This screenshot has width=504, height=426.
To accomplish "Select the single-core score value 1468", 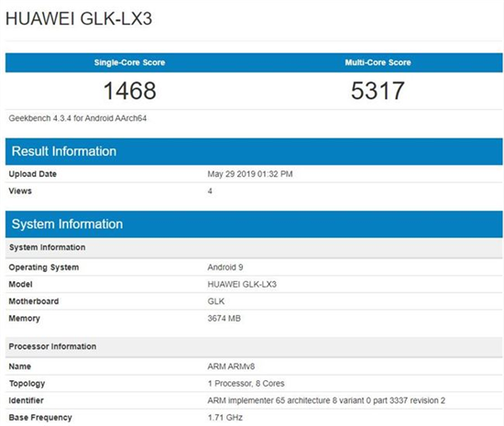I will coord(130,91).
